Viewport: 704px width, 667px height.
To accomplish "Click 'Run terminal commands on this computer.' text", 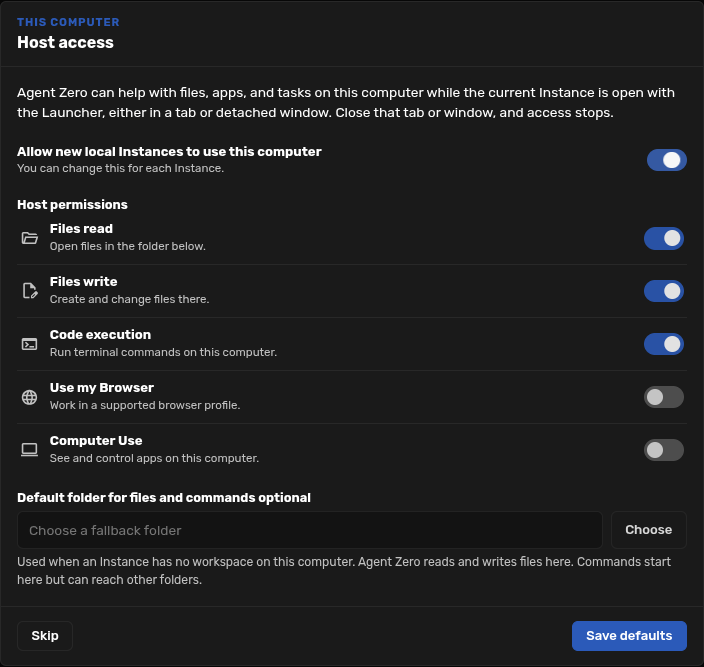I will [x=163, y=352].
